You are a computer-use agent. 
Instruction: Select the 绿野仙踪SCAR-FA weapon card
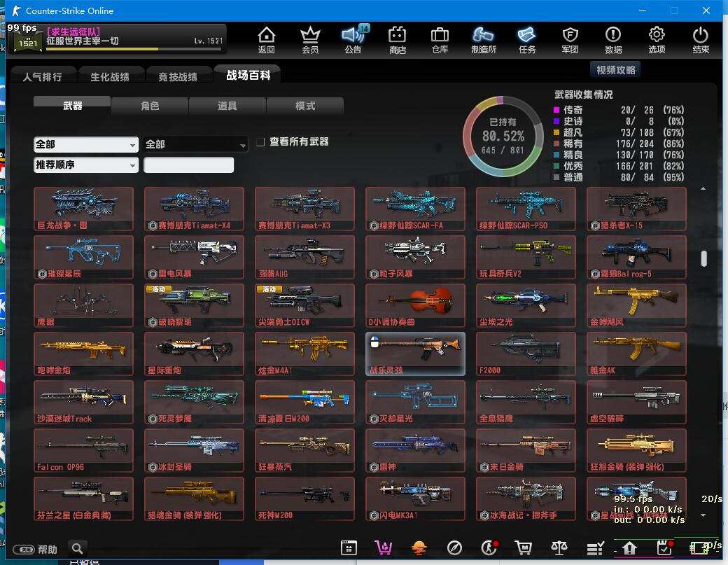[415, 209]
